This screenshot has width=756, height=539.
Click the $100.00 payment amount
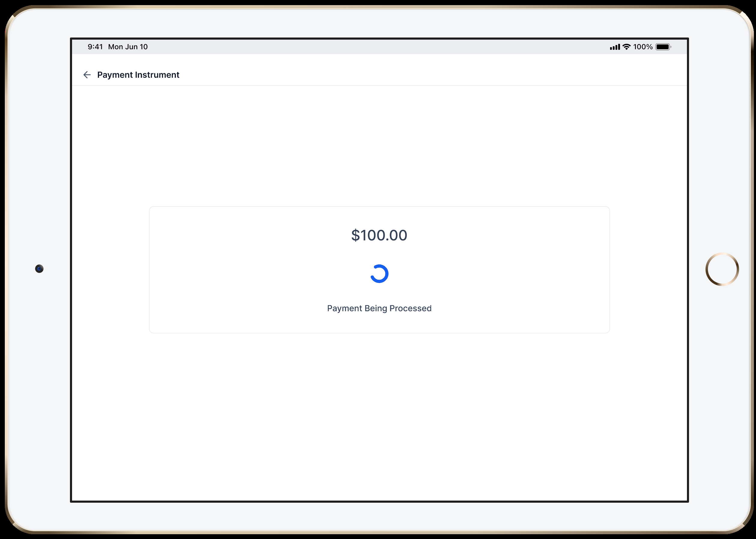point(379,235)
